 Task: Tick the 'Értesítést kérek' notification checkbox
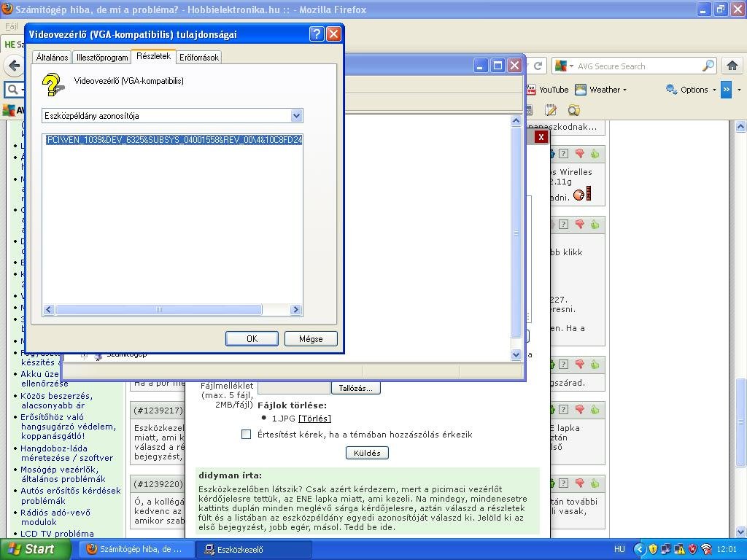pyautogui.click(x=247, y=435)
